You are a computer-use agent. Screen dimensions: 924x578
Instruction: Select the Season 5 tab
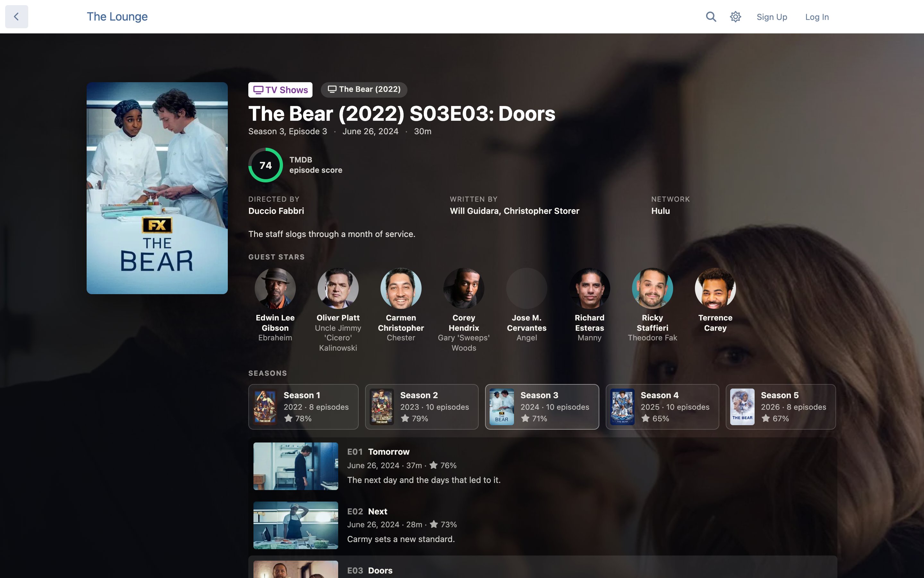click(781, 407)
